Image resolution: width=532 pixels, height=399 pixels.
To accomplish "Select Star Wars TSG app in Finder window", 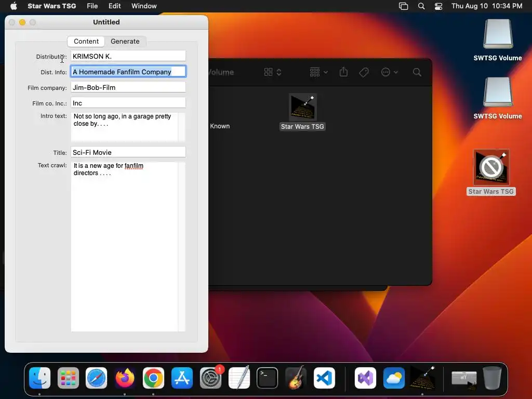I will click(302, 112).
